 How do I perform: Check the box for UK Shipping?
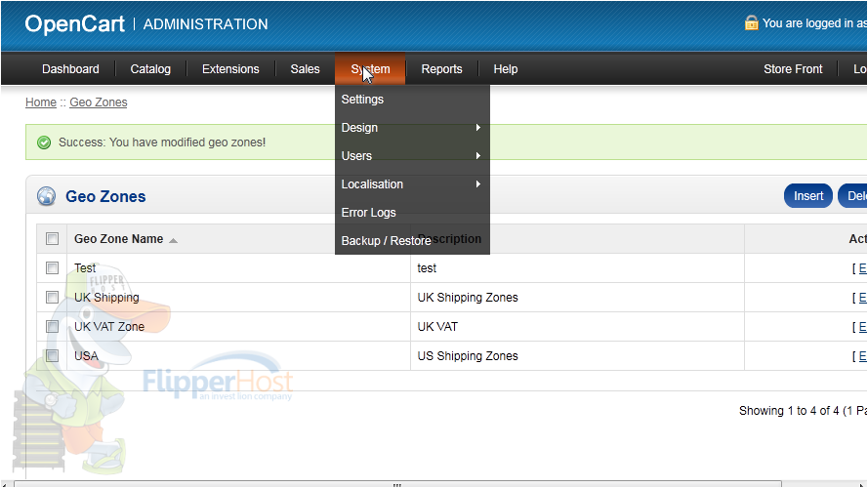(52, 298)
